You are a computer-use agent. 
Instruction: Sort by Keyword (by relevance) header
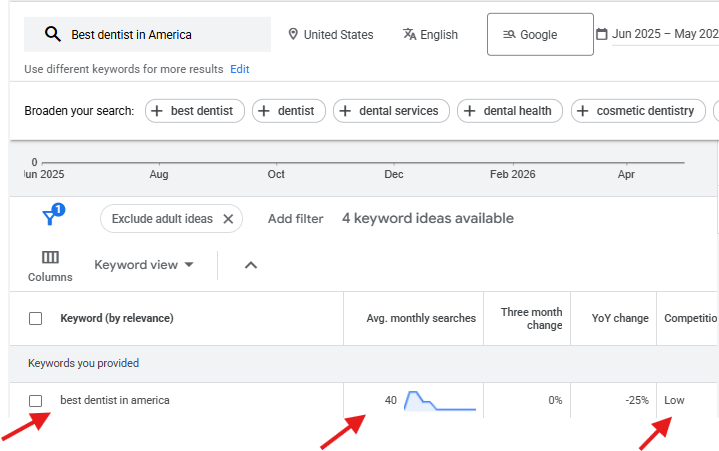[117, 318]
